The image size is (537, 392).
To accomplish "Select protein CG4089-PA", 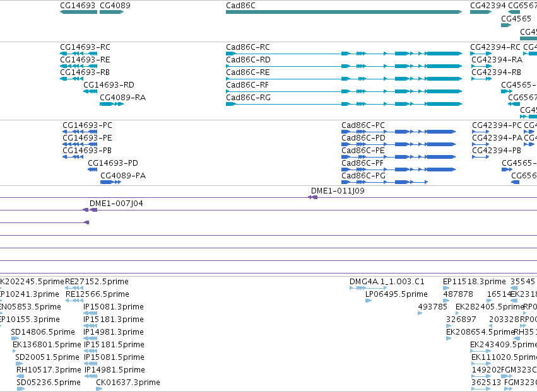I will (x=123, y=176).
